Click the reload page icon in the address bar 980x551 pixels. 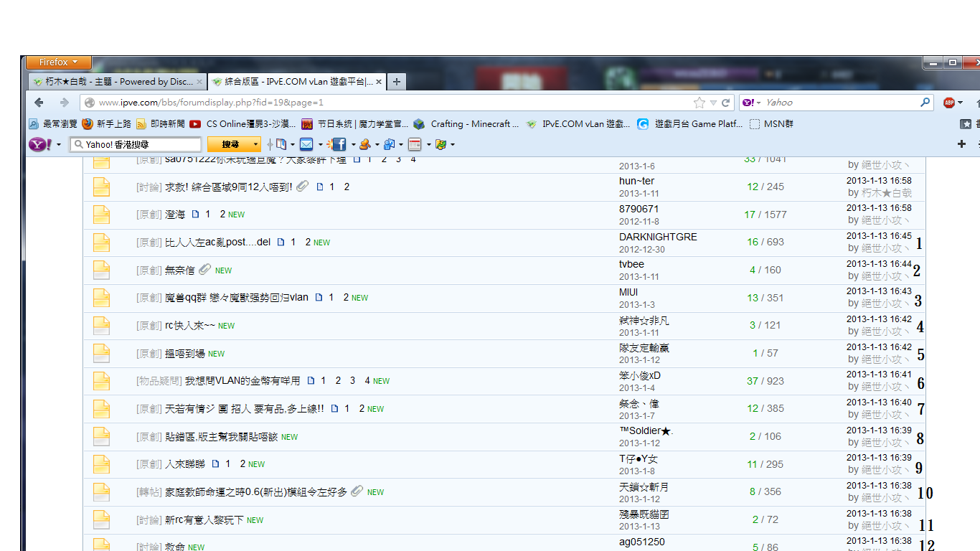coord(726,103)
